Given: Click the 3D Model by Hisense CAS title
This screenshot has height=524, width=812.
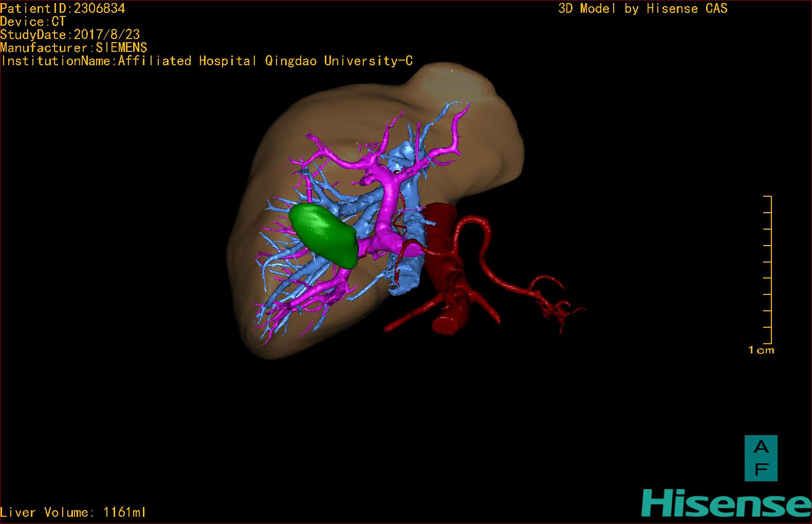Looking at the screenshot, I should [643, 8].
